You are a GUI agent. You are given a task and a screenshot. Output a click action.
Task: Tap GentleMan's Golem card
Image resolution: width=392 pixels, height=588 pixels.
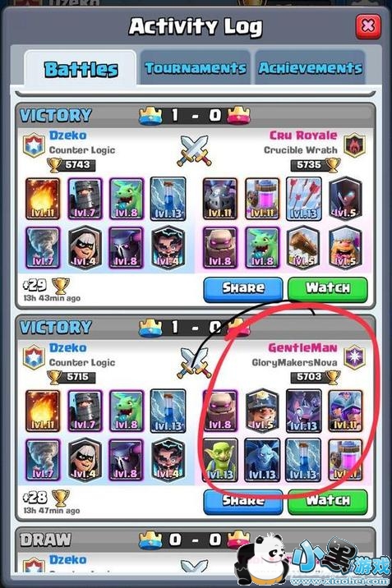point(220,411)
